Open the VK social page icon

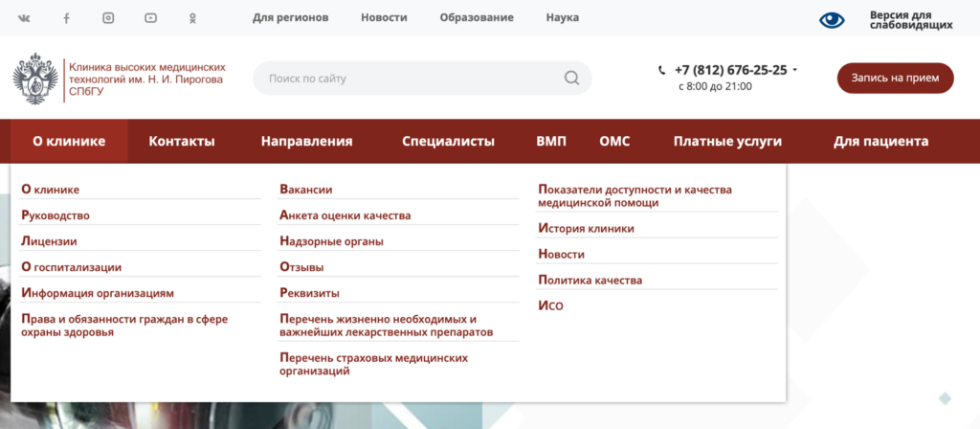[x=24, y=18]
